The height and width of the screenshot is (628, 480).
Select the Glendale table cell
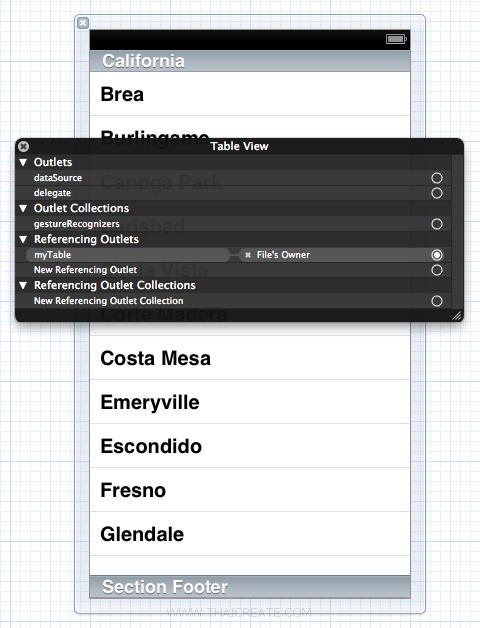click(x=250, y=534)
